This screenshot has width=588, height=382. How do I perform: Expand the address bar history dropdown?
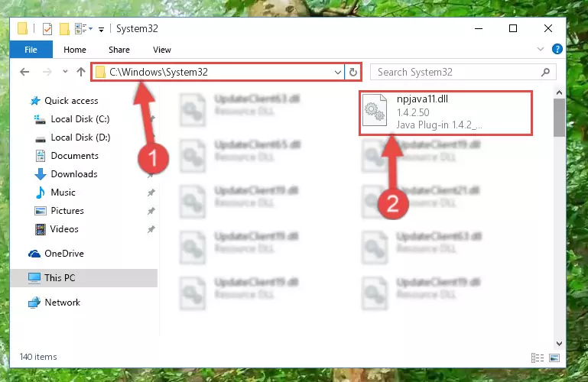click(337, 72)
